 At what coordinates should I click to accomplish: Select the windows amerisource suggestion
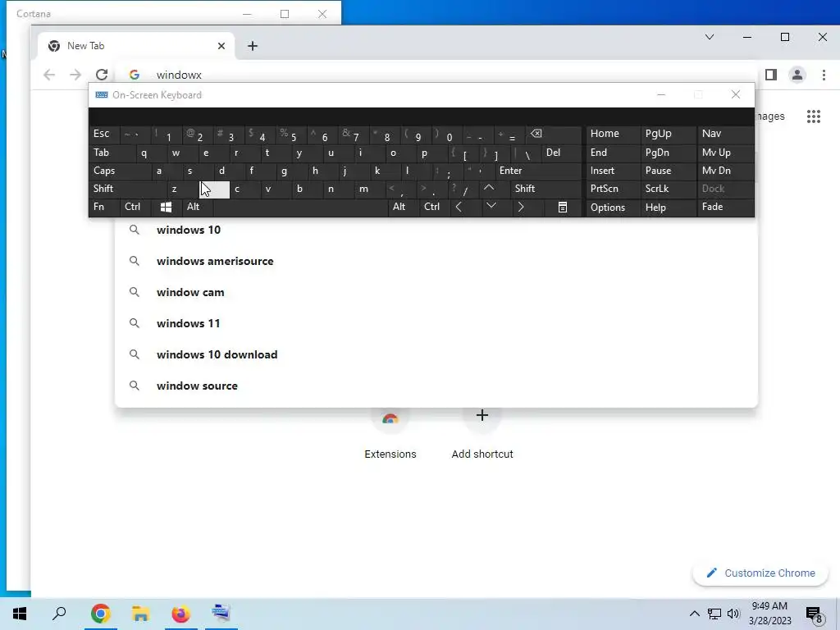[x=436, y=261]
